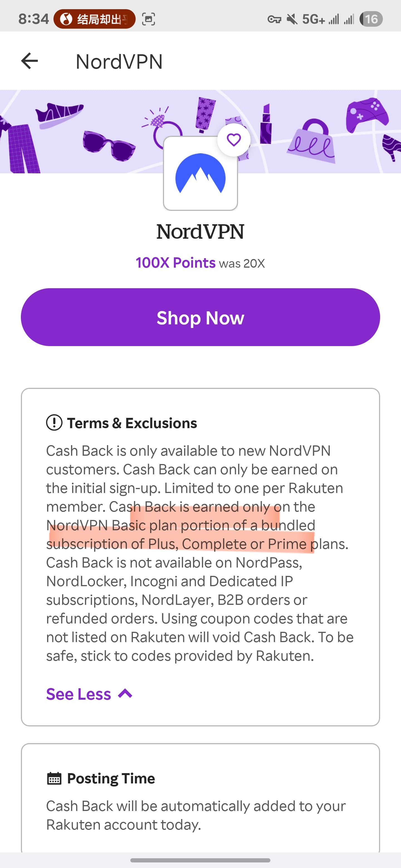Collapse terms with See Less

(x=79, y=694)
